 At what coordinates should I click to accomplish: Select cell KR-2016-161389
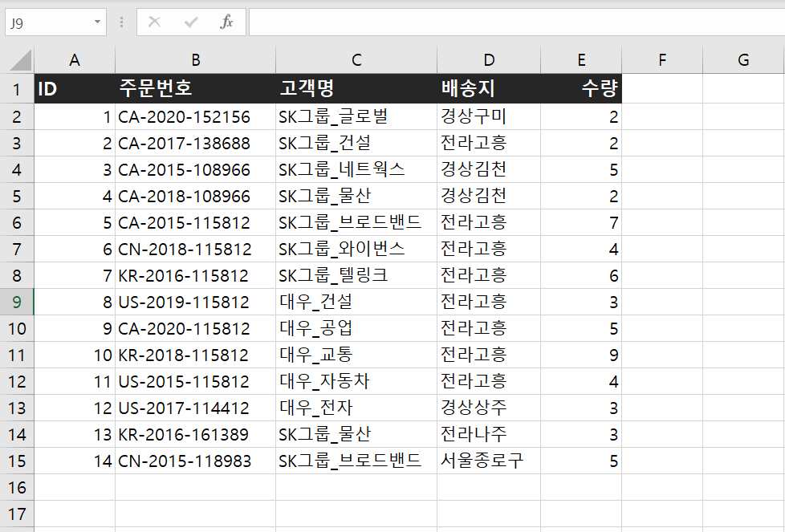(x=196, y=434)
